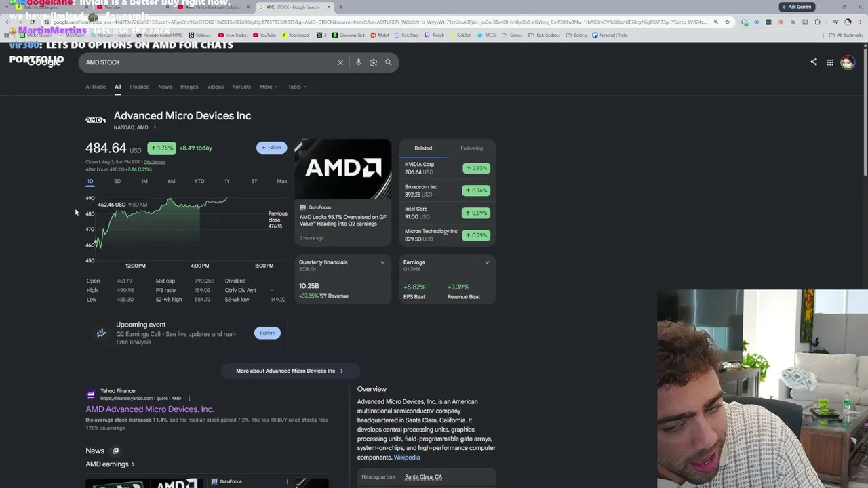Select the 1D chart range
Image resolution: width=868 pixels, height=488 pixels.
coord(90,181)
